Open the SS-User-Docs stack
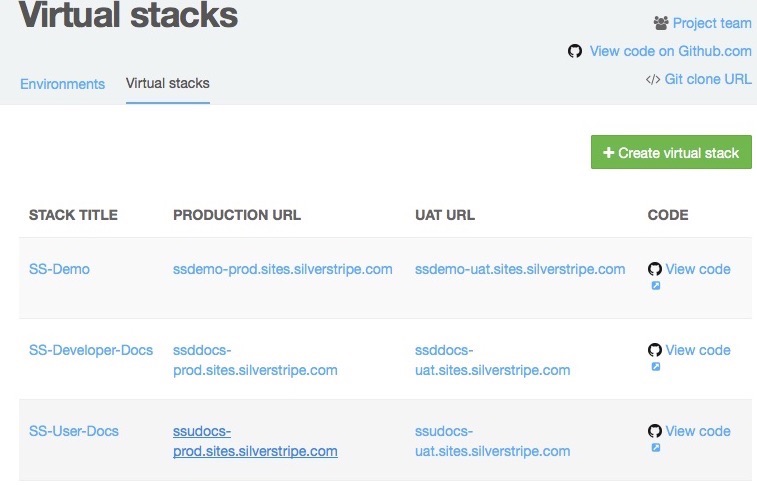This screenshot has width=757, height=486. tap(74, 431)
